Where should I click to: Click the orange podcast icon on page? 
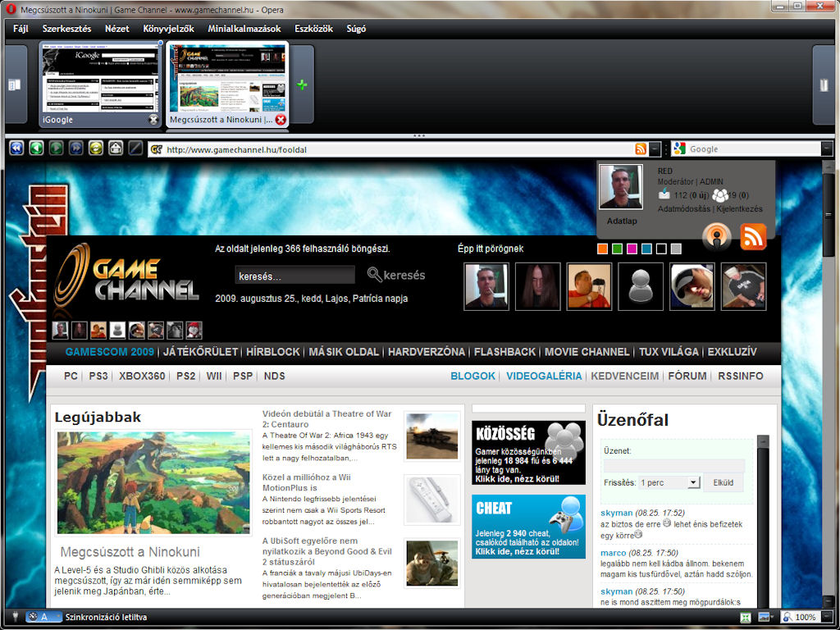pos(717,236)
